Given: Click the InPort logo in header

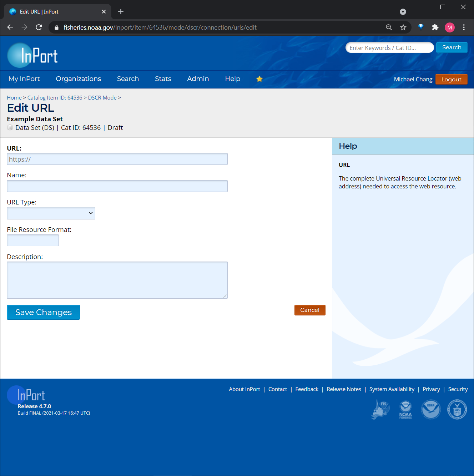Looking at the screenshot, I should click(32, 55).
